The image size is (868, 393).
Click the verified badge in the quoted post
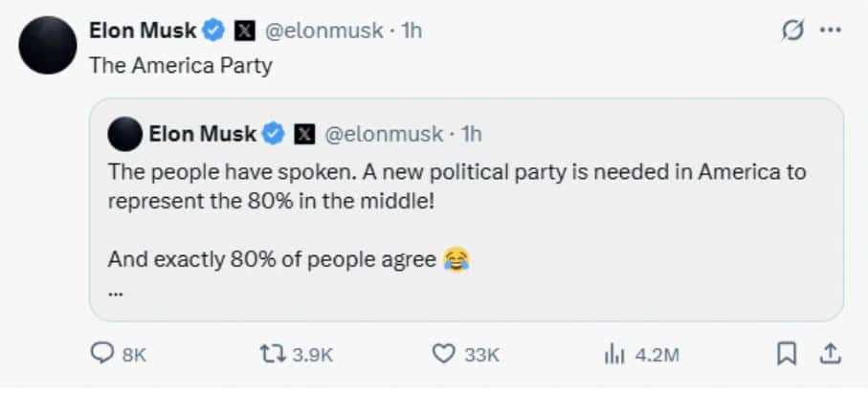(x=274, y=134)
